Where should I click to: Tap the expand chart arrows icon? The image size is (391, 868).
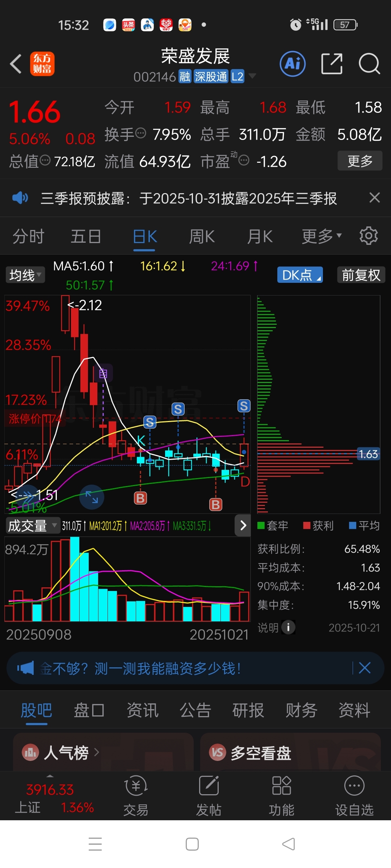[x=92, y=497]
